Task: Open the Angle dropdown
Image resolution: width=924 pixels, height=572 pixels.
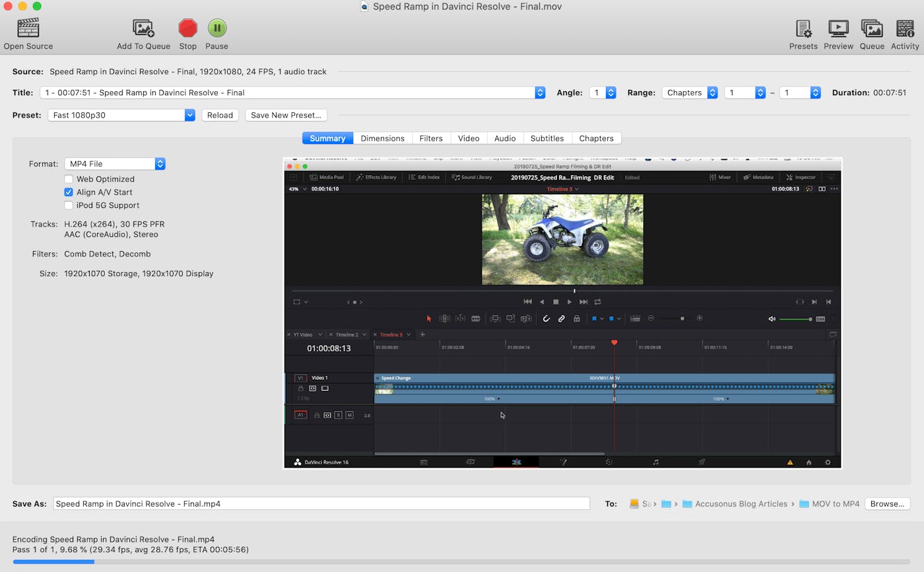Action: [603, 92]
